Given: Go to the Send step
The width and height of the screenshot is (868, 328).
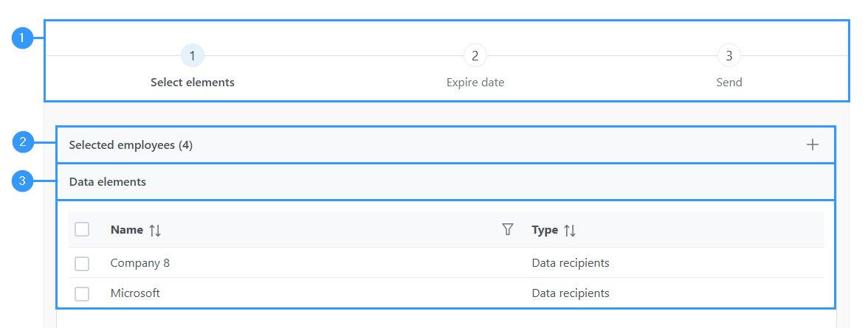Looking at the screenshot, I should click(x=729, y=83).
